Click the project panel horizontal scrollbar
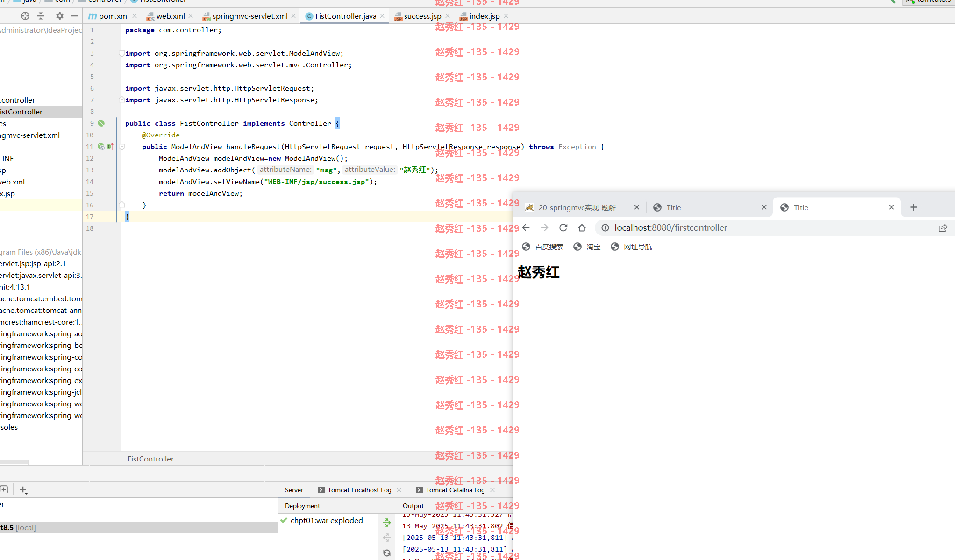 coord(14,462)
